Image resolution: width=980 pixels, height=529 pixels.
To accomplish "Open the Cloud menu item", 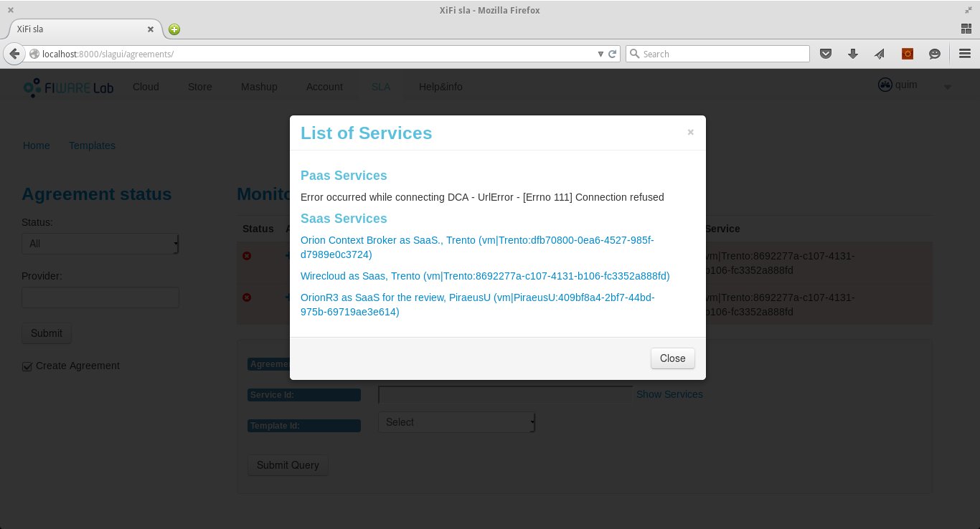I will 146,87.
